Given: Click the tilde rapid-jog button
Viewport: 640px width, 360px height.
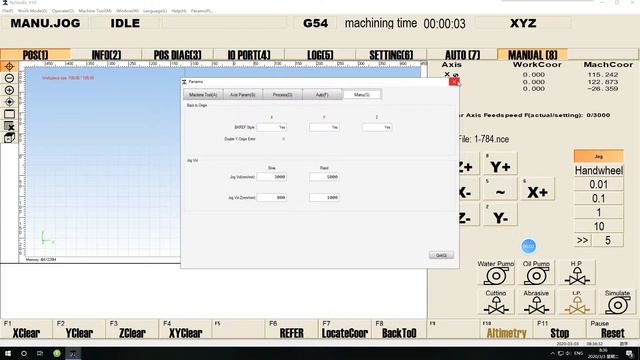Looking at the screenshot, I should pos(500,189).
